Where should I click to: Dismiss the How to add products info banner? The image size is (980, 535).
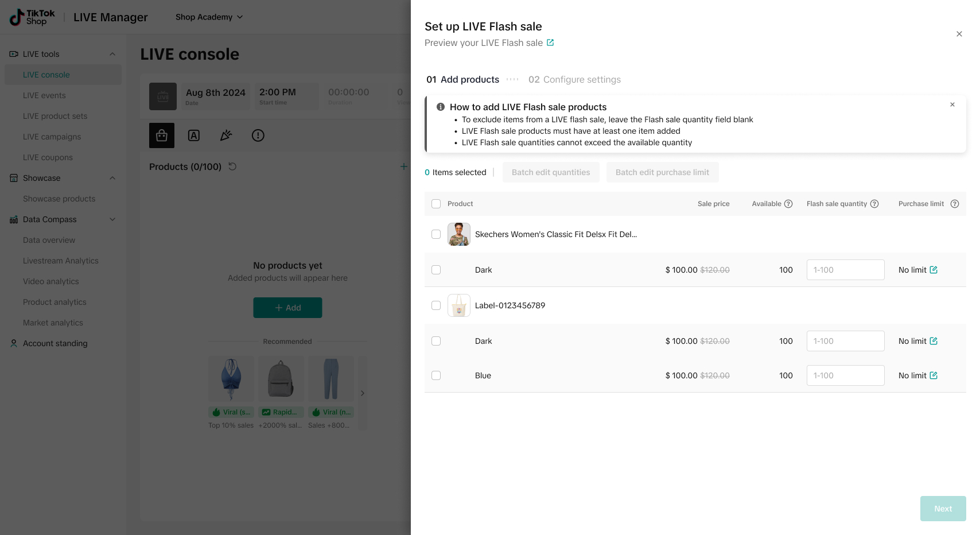[x=952, y=104]
